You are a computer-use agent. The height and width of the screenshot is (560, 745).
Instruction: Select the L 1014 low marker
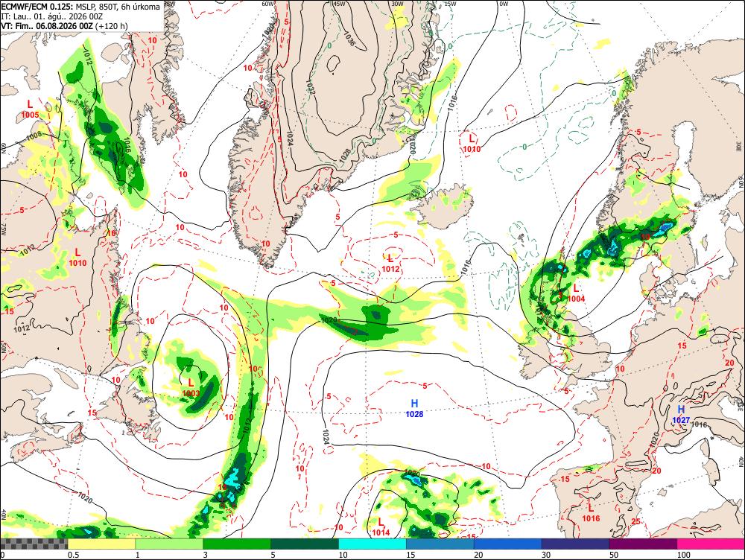[381, 527]
